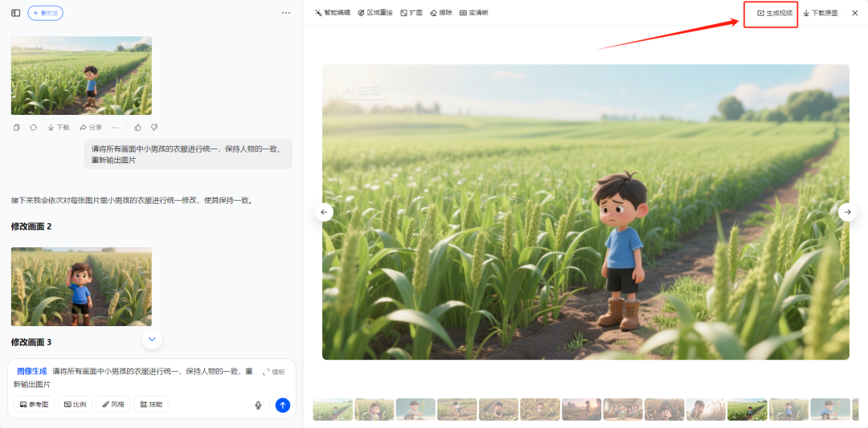Open the 风格 style options

tap(113, 404)
